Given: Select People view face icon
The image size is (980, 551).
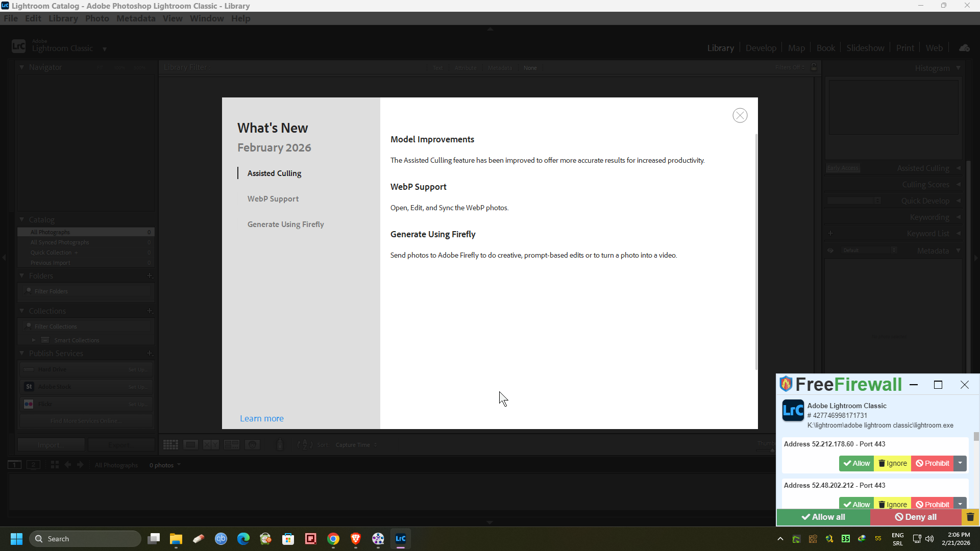Looking at the screenshot, I should (252, 445).
